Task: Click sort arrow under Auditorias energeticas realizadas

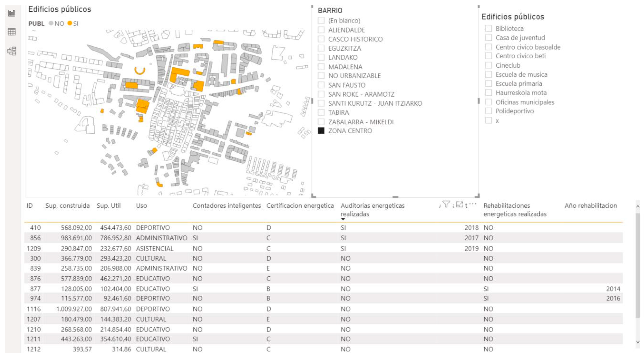Action: [343, 219]
